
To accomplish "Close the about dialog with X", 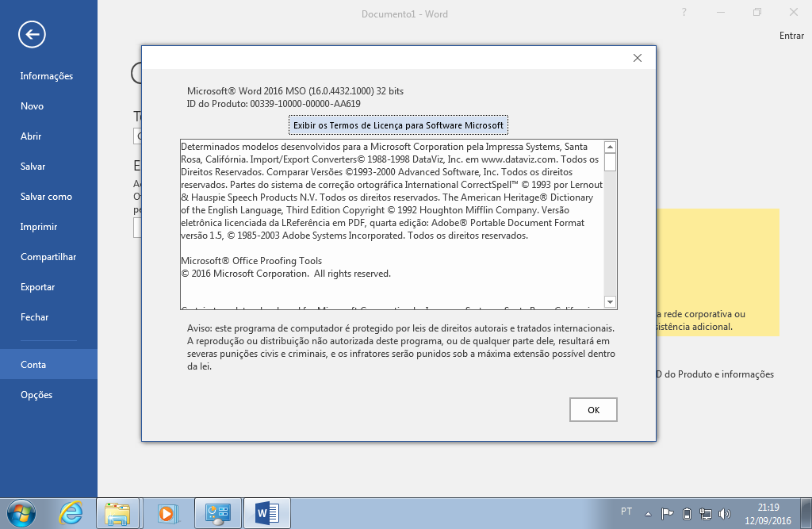I will pyautogui.click(x=638, y=58).
